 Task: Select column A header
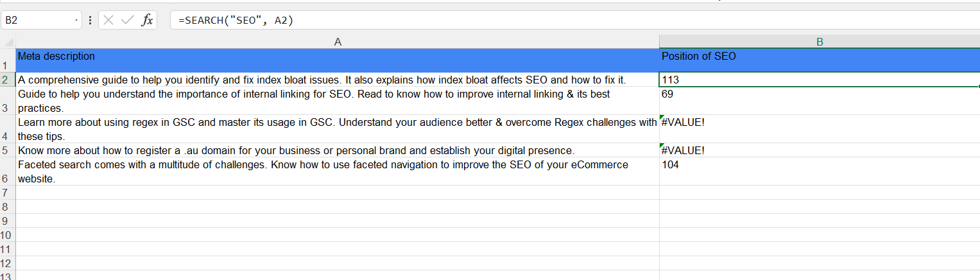[x=338, y=42]
